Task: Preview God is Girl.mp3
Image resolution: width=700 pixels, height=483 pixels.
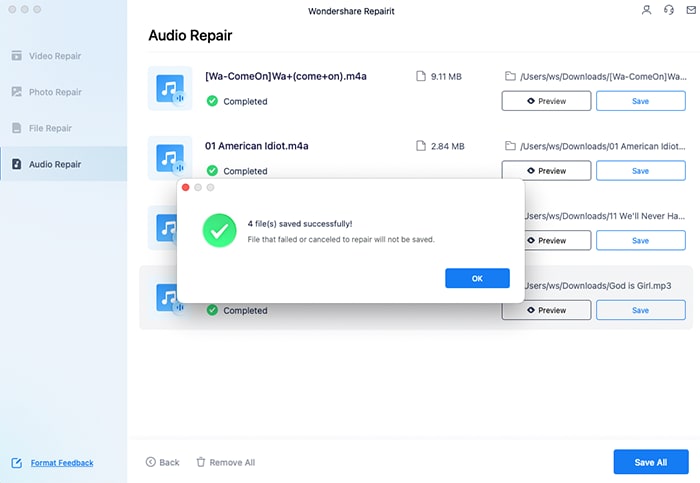Action: (546, 310)
